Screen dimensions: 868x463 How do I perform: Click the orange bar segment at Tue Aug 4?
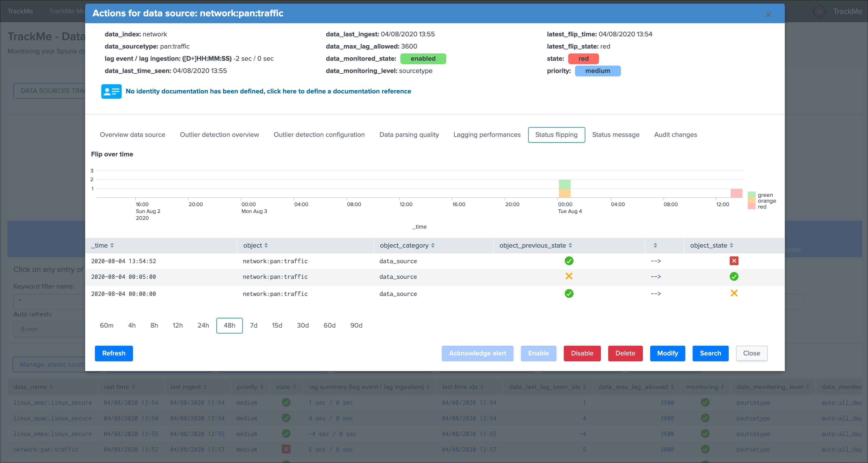click(x=565, y=193)
